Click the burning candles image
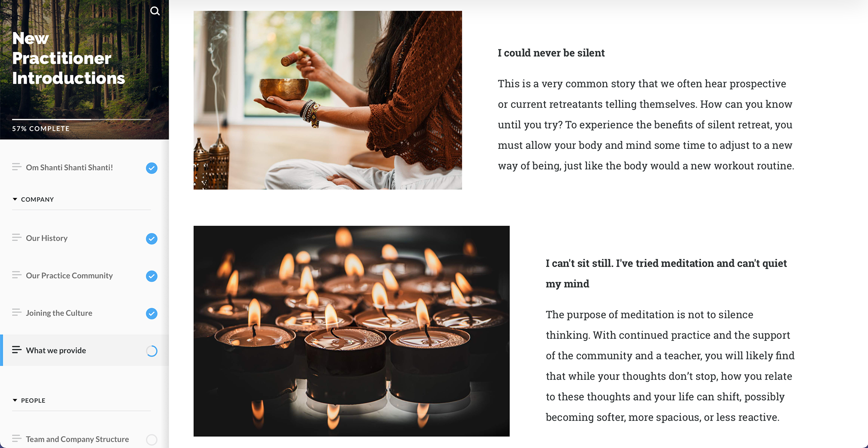The image size is (868, 448). 351,331
